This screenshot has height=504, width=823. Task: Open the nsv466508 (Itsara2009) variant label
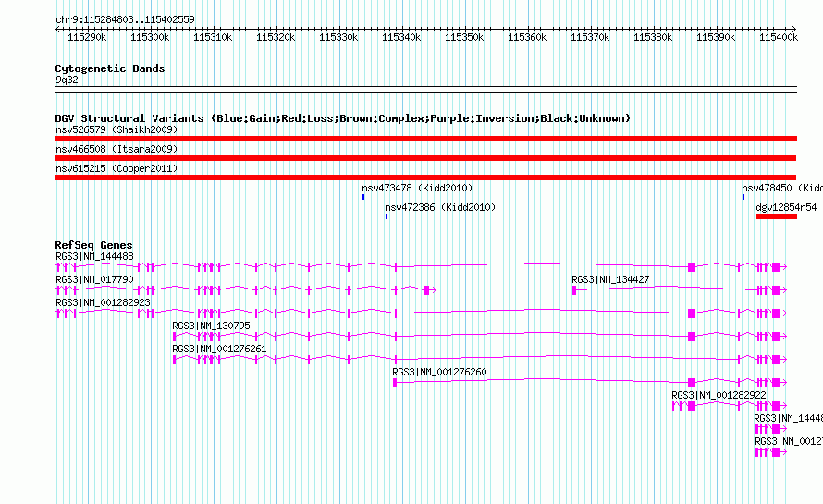pos(117,149)
